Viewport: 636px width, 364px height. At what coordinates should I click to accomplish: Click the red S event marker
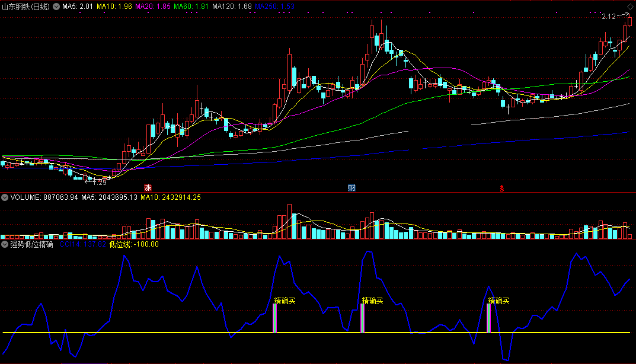[501, 189]
